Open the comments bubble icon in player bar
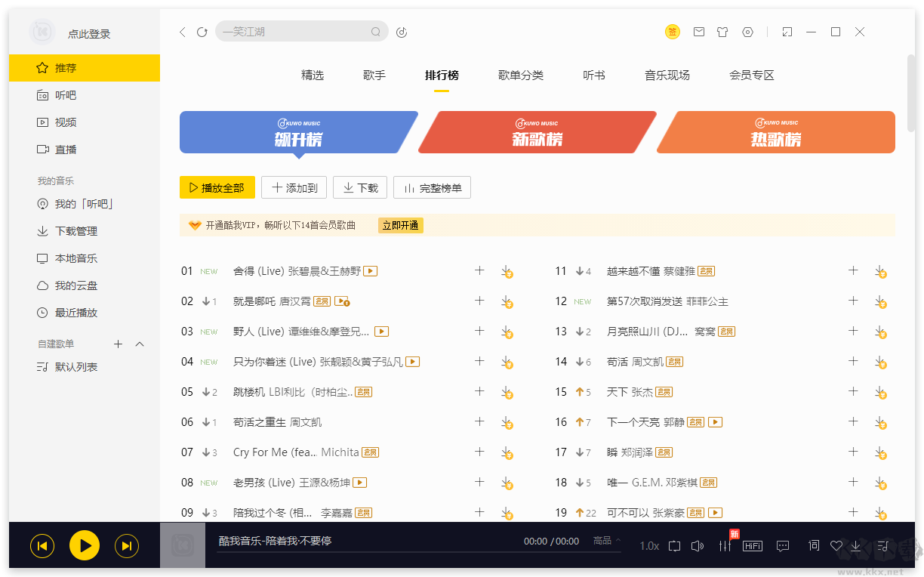 [x=783, y=545]
